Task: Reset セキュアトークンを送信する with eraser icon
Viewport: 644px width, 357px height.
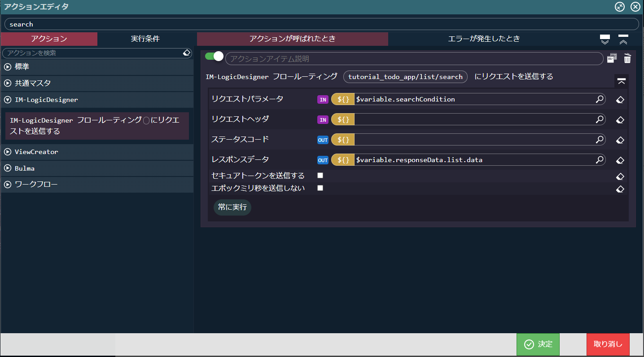Action: point(620,176)
